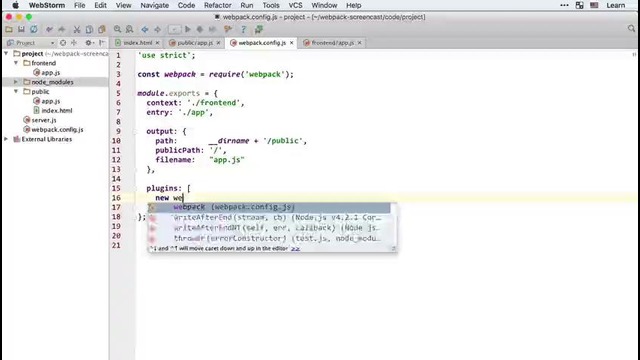Click the input source flag in menu bar
Screen dimensions: 640x360
click(594, 5)
